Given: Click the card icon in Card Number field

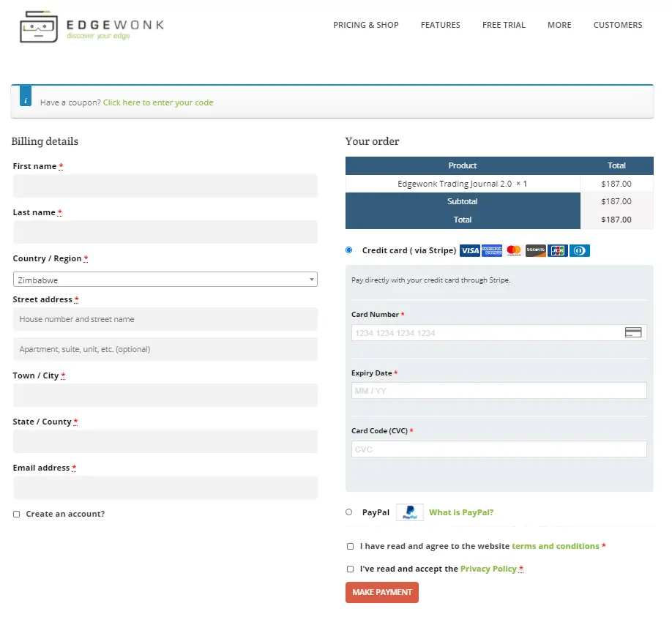Looking at the screenshot, I should (633, 332).
